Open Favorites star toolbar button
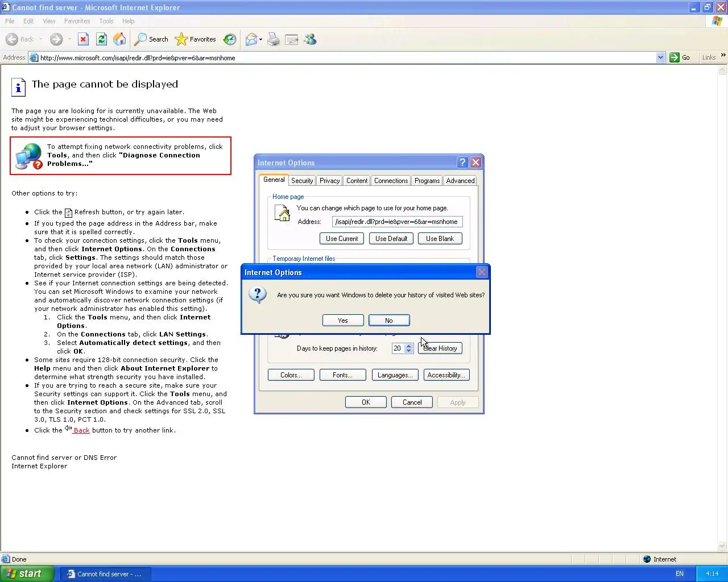 [x=196, y=39]
